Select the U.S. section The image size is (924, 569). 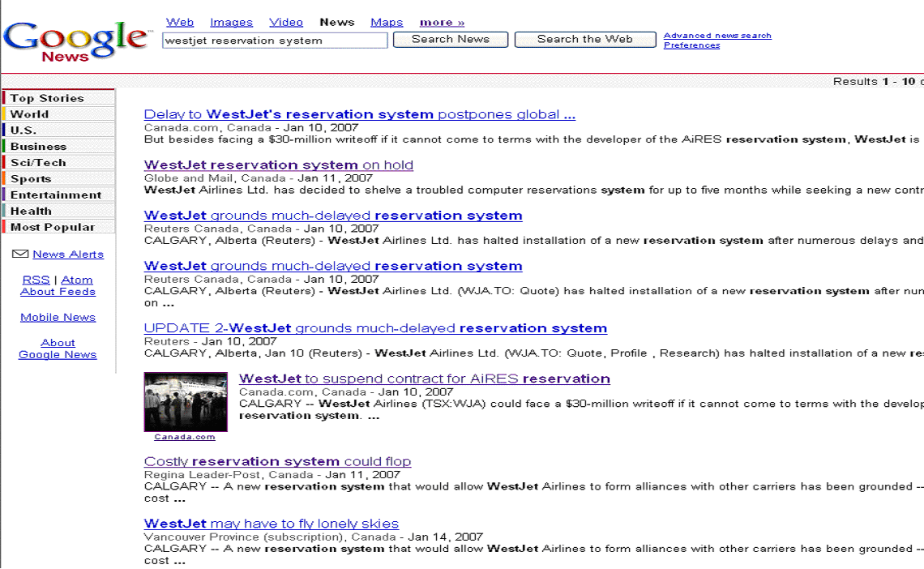[58, 130]
